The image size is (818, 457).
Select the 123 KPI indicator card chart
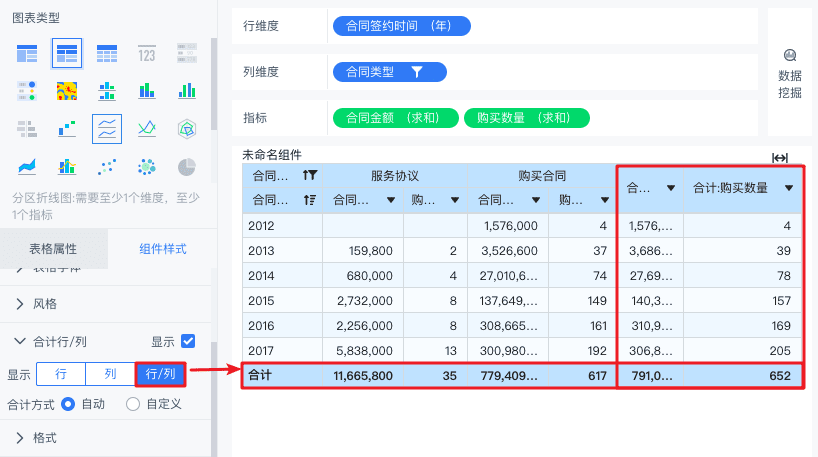click(x=147, y=54)
